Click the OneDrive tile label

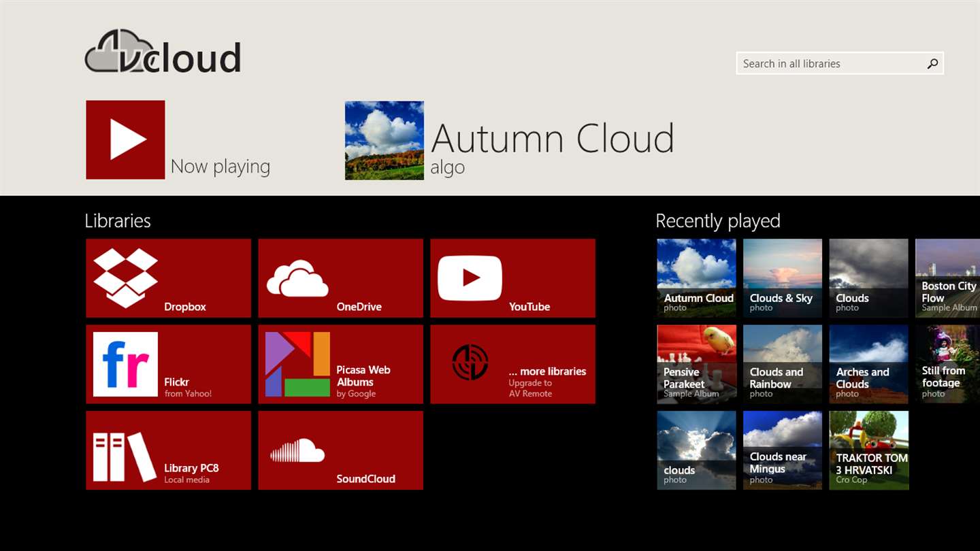(359, 307)
